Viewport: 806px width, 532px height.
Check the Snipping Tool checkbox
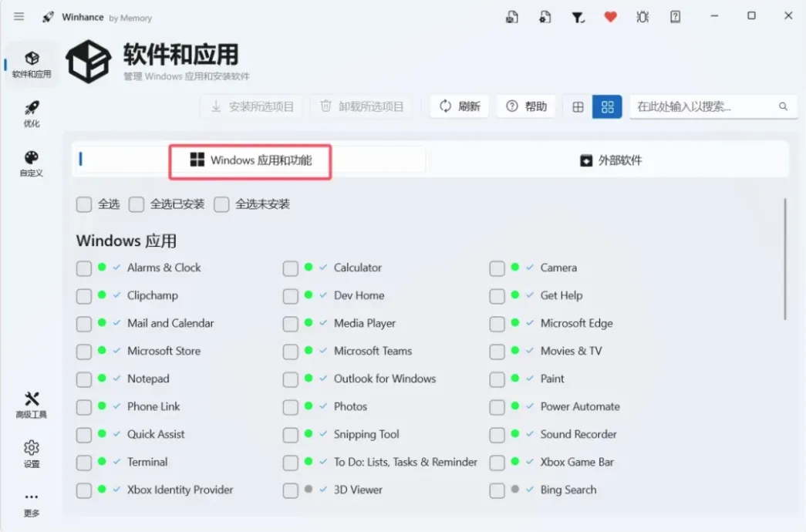pos(291,435)
